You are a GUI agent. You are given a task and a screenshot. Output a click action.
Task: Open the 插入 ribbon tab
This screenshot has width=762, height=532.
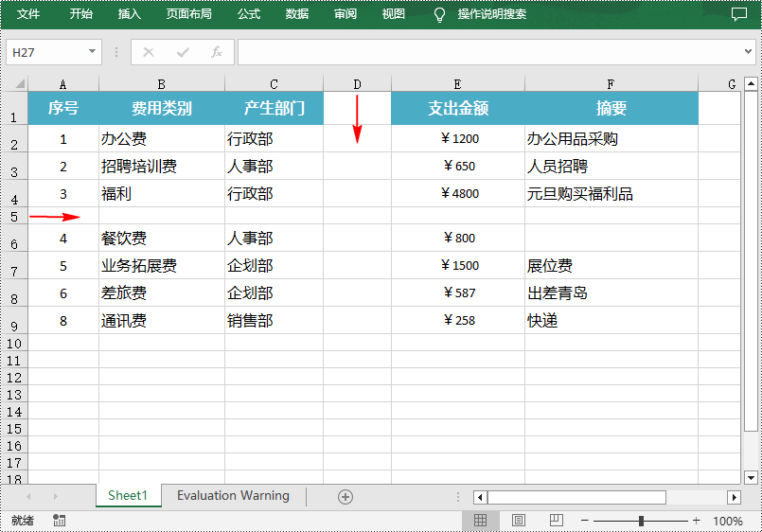point(130,14)
